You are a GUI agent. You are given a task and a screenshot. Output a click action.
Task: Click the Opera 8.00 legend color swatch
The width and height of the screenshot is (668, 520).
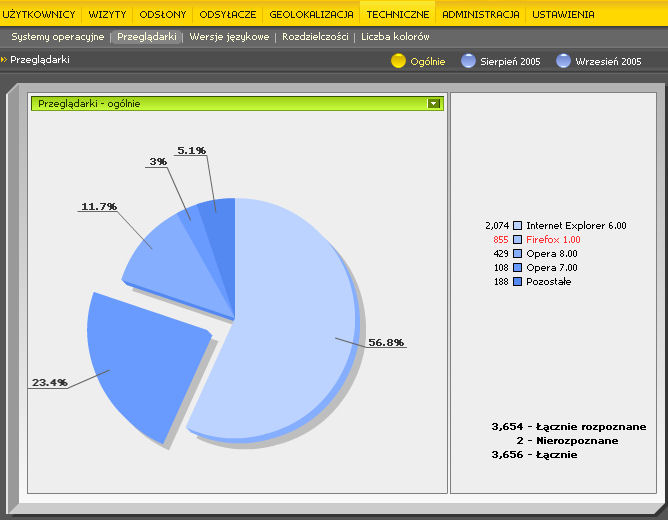coord(517,253)
